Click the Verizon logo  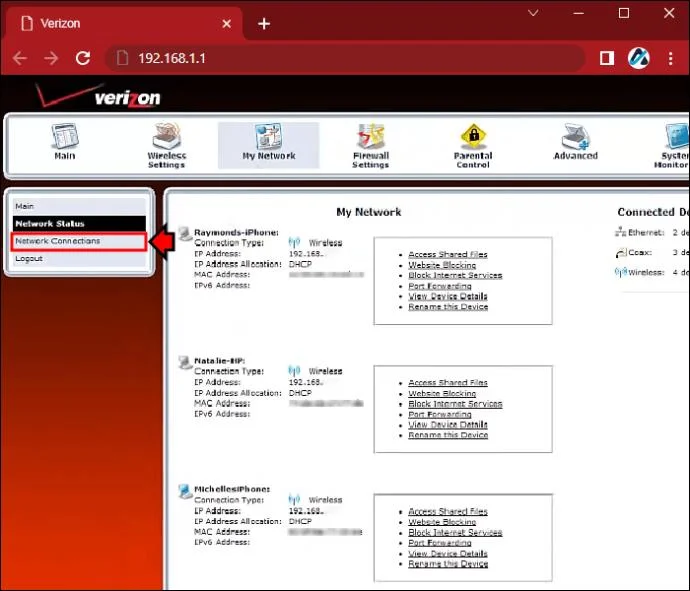(x=99, y=96)
